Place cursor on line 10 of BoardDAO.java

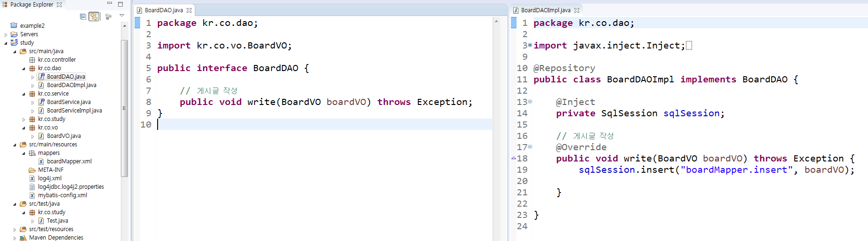325,125
